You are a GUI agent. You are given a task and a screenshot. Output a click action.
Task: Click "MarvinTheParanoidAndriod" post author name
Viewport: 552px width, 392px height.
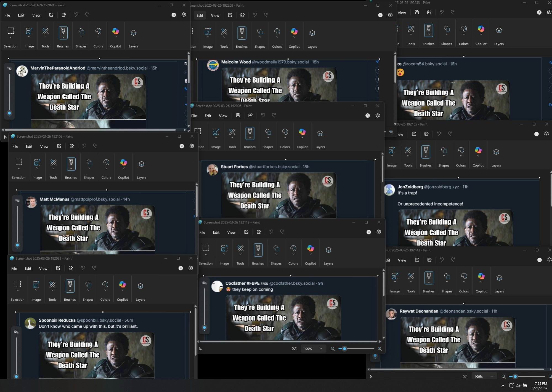coord(58,68)
